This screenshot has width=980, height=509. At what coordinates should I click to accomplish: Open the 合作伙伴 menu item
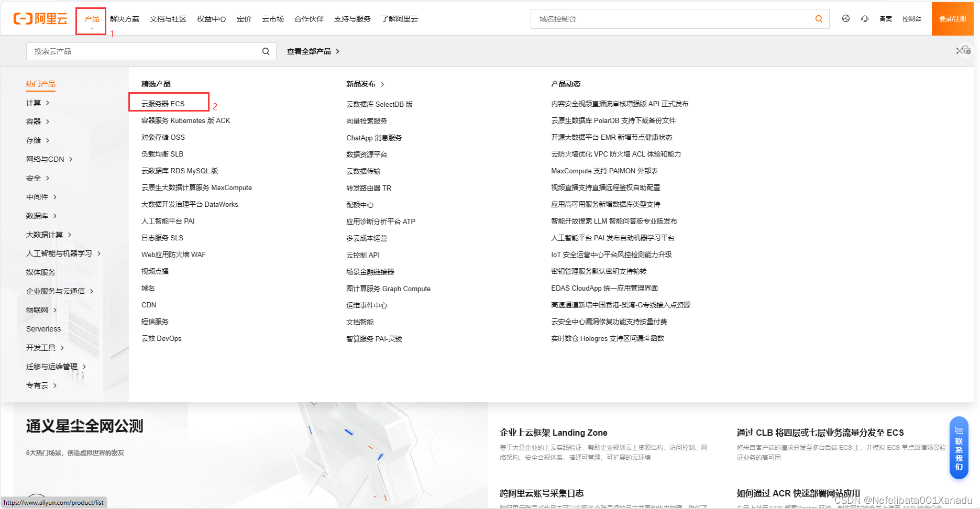pyautogui.click(x=309, y=19)
